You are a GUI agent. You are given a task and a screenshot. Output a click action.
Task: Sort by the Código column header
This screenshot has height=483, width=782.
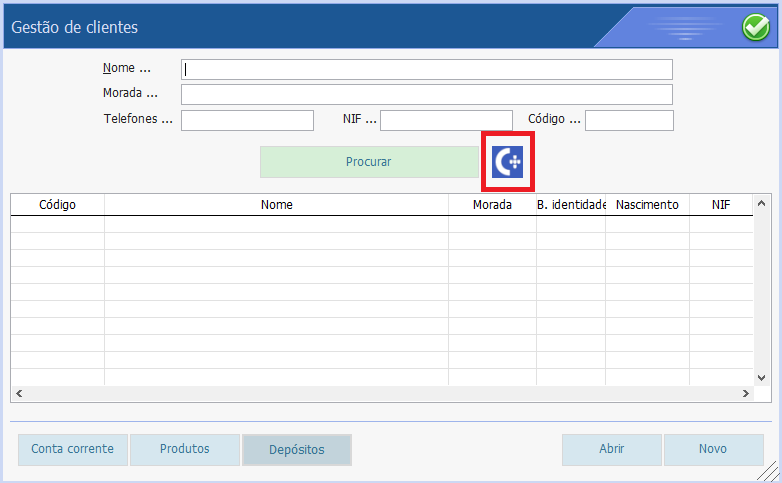(x=57, y=205)
